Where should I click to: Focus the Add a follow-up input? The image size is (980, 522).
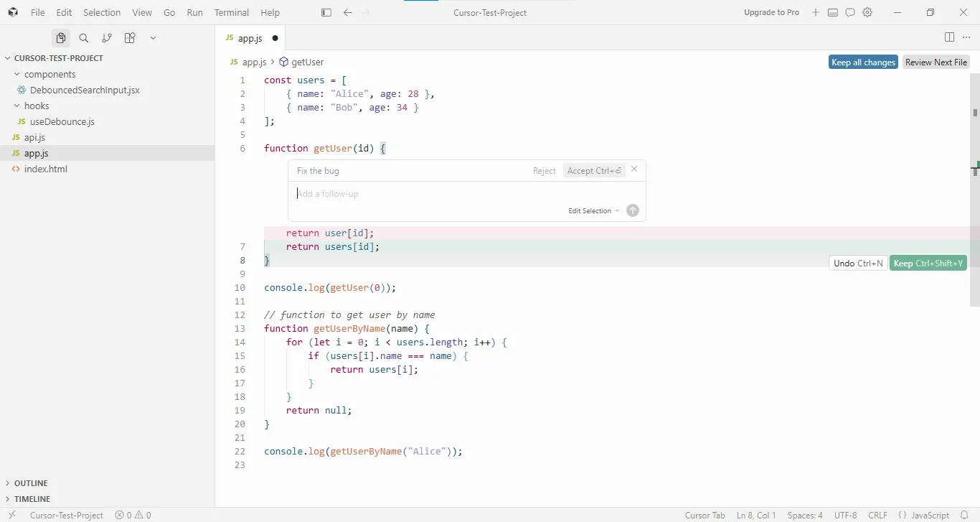coord(466,194)
